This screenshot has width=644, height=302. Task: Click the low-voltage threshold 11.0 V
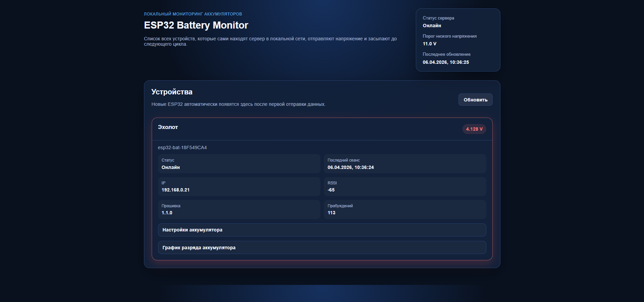(x=430, y=44)
